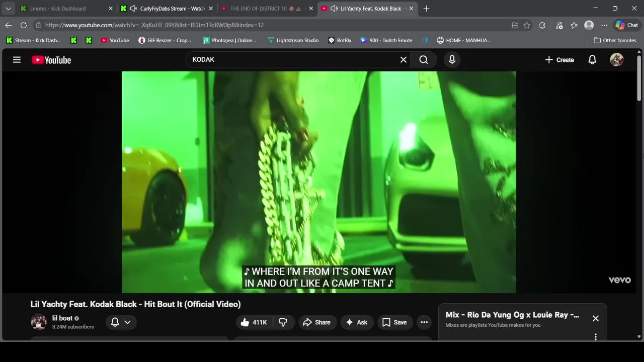Close THE END OF DISTRICT 10 tab

pyautogui.click(x=311, y=9)
